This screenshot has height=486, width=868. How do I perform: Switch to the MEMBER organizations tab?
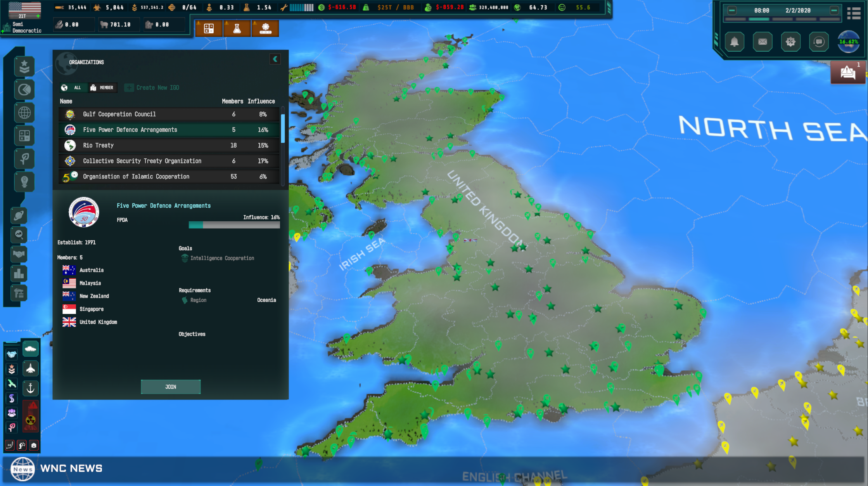click(102, 88)
